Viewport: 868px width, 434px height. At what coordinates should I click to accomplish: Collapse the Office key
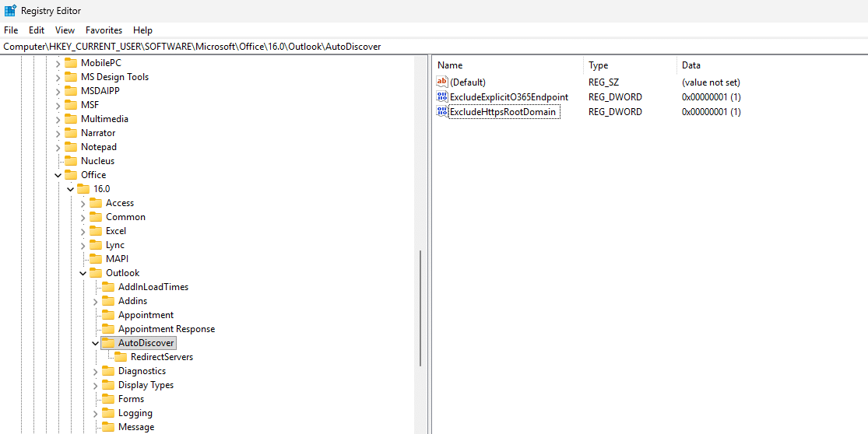click(x=58, y=175)
